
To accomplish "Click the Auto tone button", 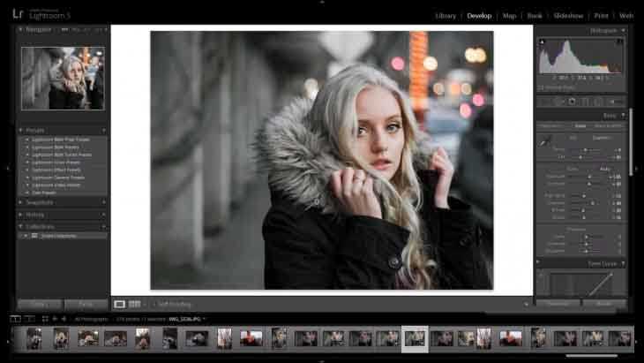I will click(x=605, y=168).
